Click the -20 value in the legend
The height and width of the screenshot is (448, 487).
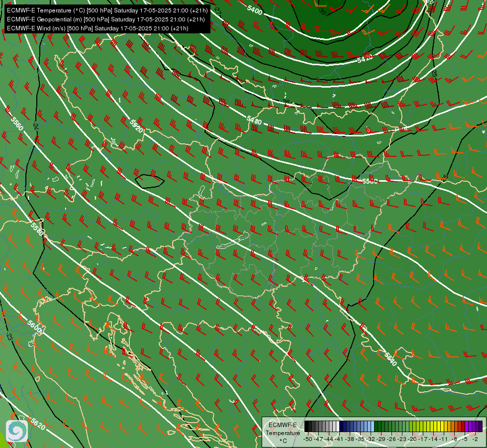tap(413, 440)
